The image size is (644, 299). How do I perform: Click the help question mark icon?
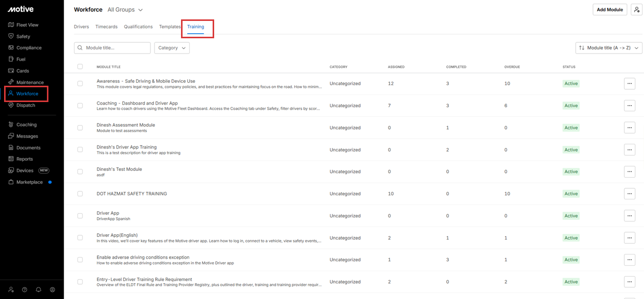coord(24,289)
